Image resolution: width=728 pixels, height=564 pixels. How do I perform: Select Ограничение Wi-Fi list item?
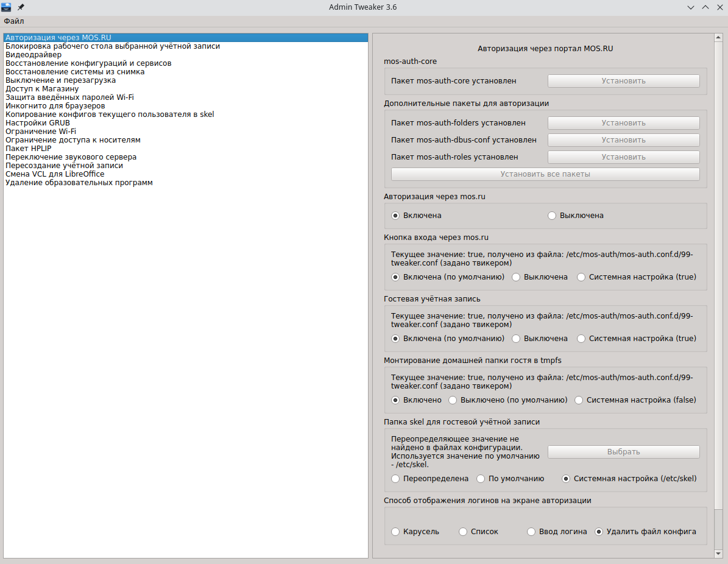pyautogui.click(x=41, y=132)
